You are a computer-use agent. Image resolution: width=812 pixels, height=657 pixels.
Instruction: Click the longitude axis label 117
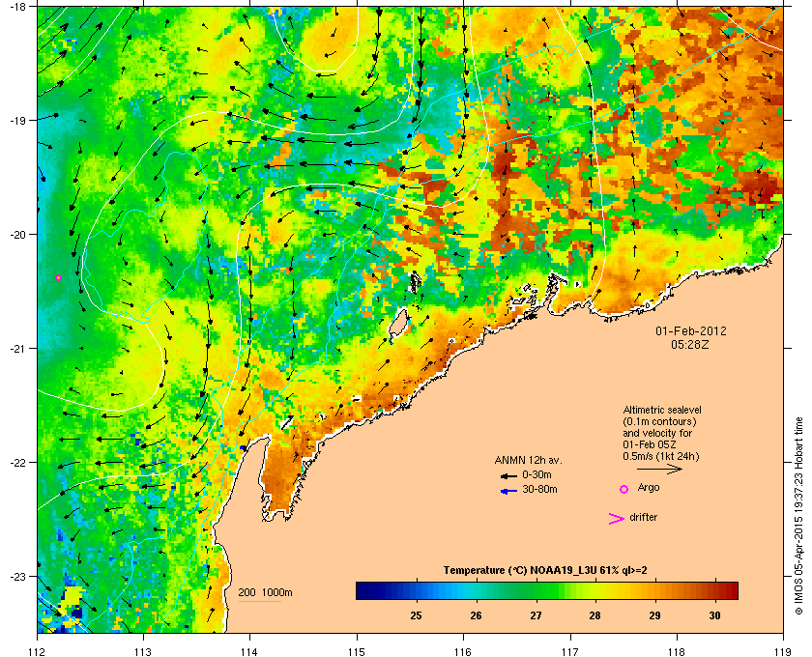point(570,651)
